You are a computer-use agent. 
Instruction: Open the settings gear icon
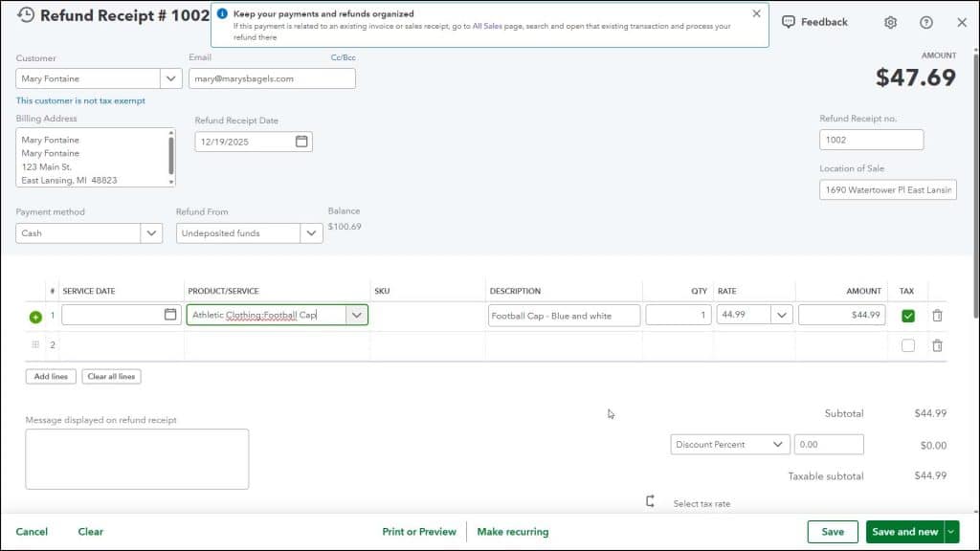890,23
